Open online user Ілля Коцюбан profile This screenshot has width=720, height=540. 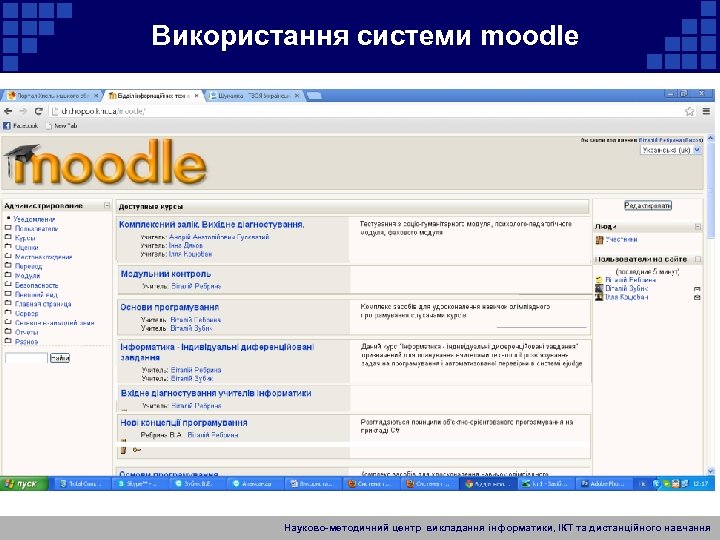click(627, 297)
